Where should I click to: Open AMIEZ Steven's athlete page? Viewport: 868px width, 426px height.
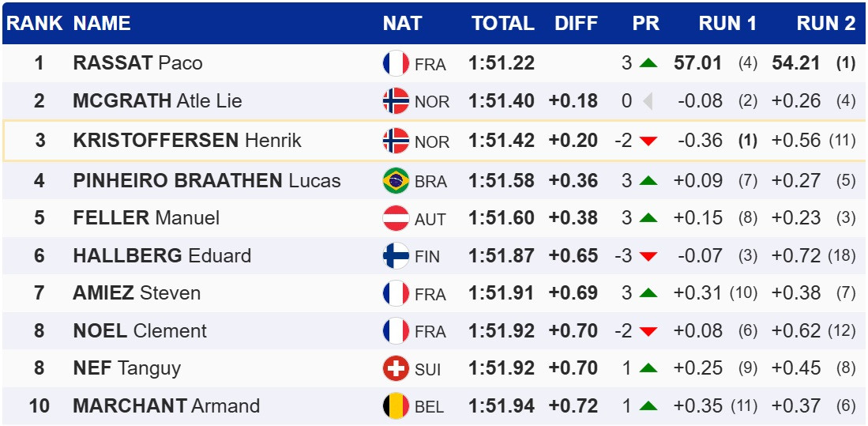tap(137, 293)
